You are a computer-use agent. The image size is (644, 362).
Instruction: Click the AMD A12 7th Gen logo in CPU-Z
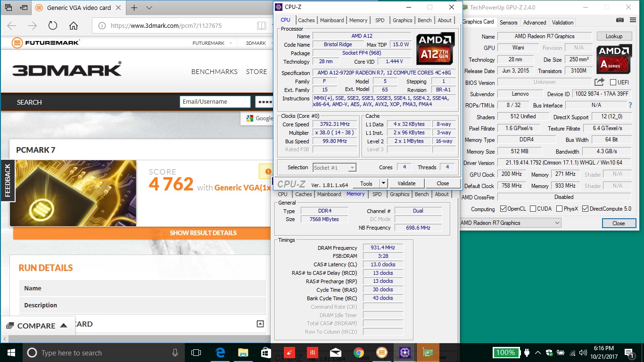(436, 49)
